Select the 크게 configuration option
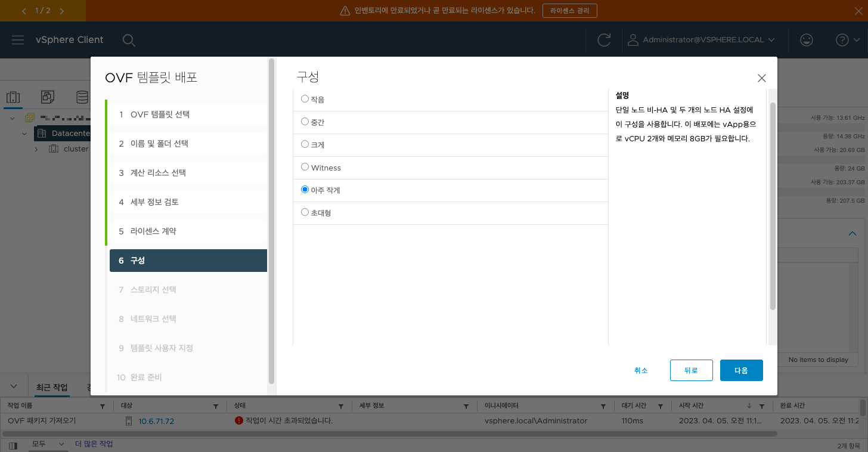Image resolution: width=868 pixels, height=452 pixels. [x=305, y=144]
